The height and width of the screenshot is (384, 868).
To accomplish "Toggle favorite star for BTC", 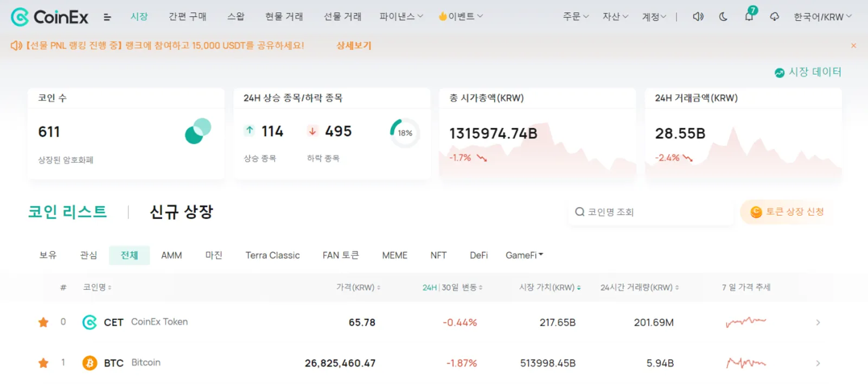I will tap(43, 363).
